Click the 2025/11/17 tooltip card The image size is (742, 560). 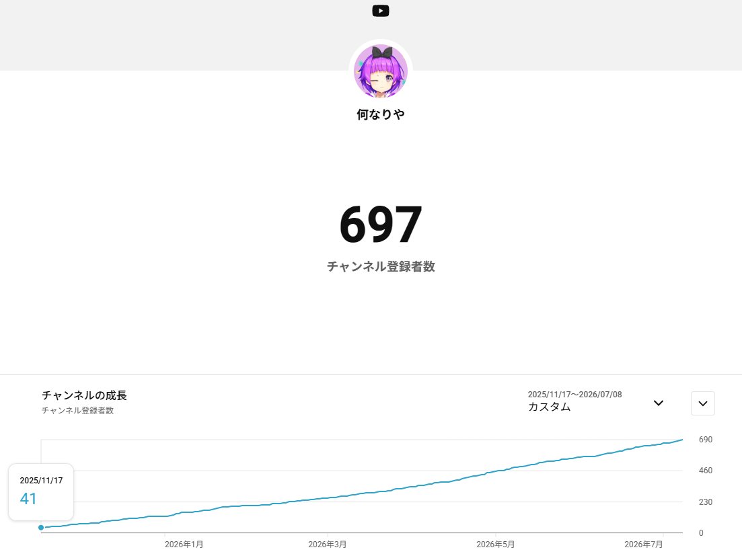pos(41,492)
